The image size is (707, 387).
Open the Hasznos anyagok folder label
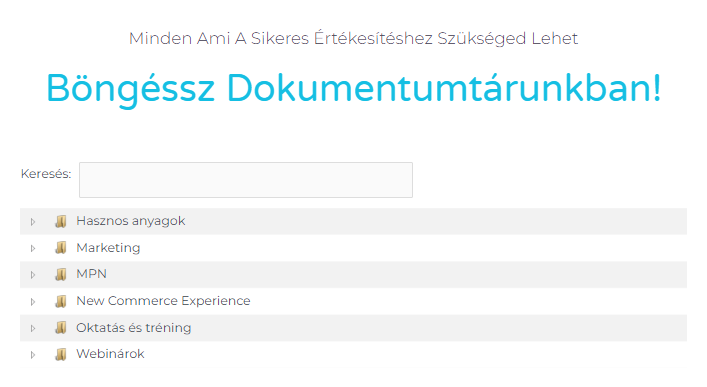click(131, 221)
